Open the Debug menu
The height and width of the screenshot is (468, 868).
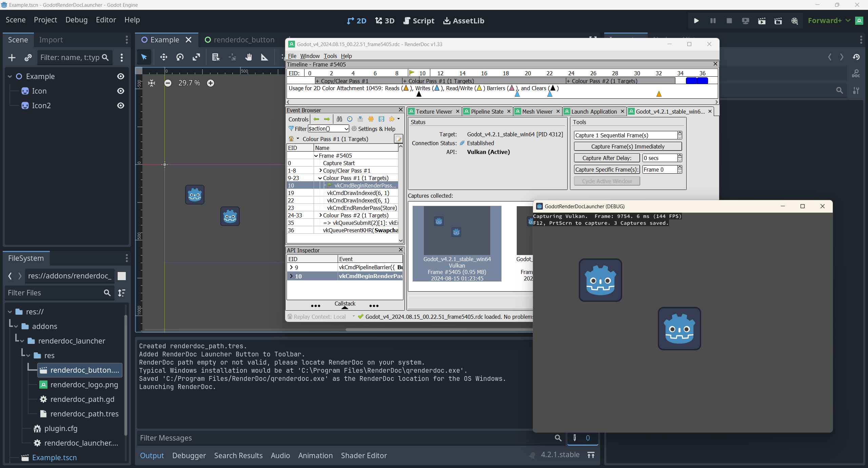76,20
